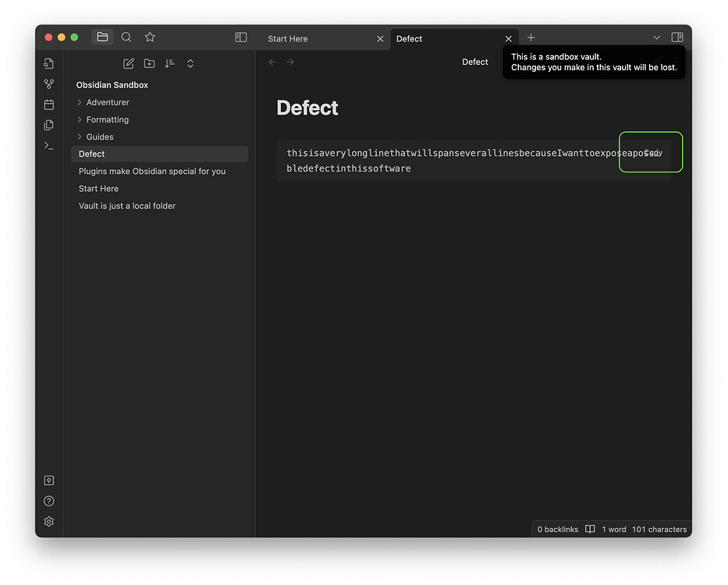Open the 0 backlinks panel
728x585 pixels.
[x=557, y=529]
